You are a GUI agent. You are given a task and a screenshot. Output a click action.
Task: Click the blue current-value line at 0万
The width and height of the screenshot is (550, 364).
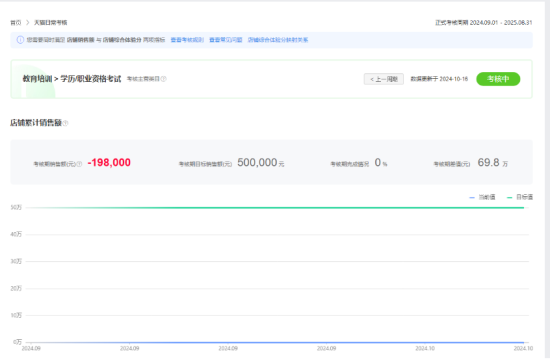[x=275, y=342]
